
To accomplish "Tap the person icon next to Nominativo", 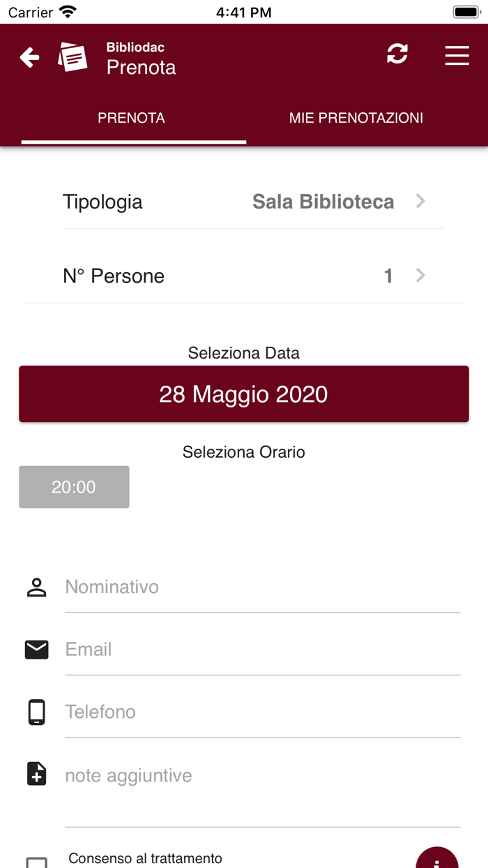I will [36, 587].
